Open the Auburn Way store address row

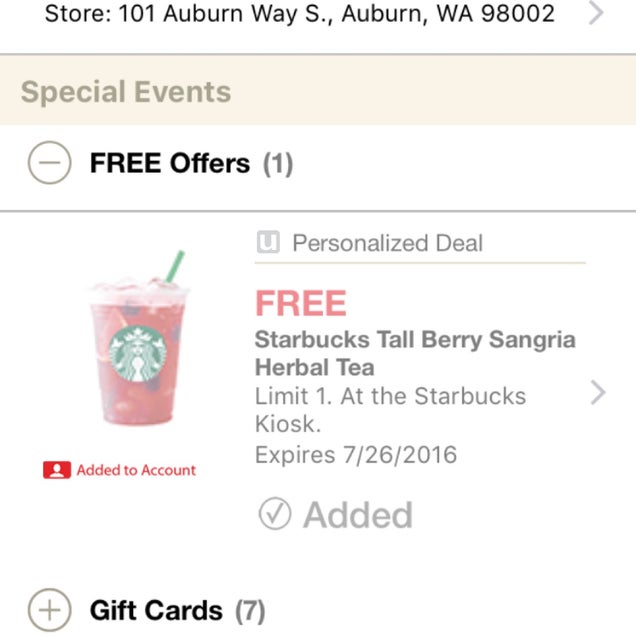300,16
